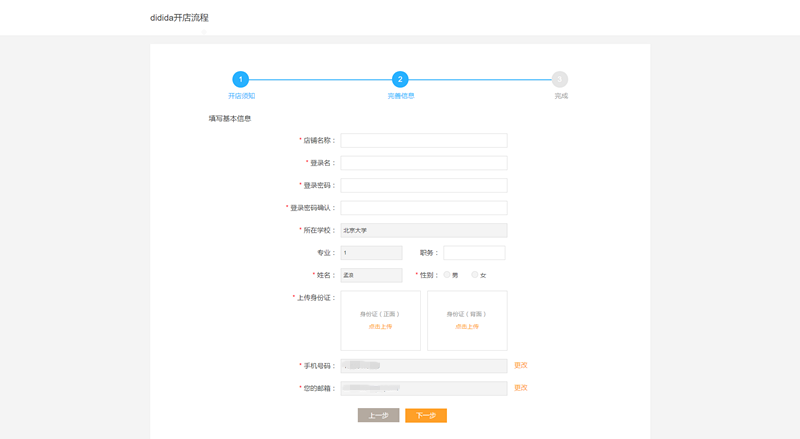Focus the 职务 input box

click(x=474, y=253)
